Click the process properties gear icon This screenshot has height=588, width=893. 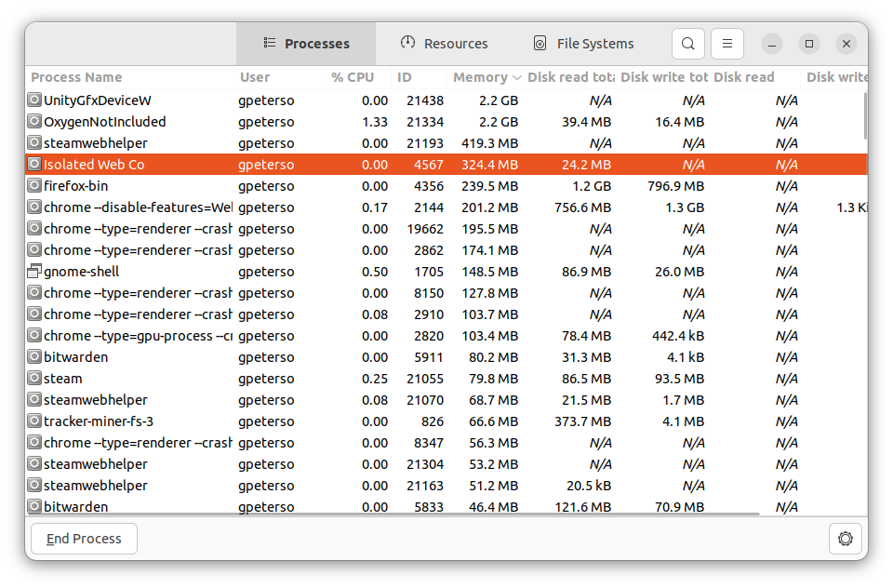(x=845, y=539)
